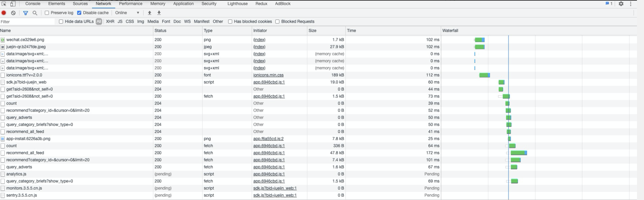Check Has blocked cookies option
The image size is (644, 200).
(x=230, y=21)
